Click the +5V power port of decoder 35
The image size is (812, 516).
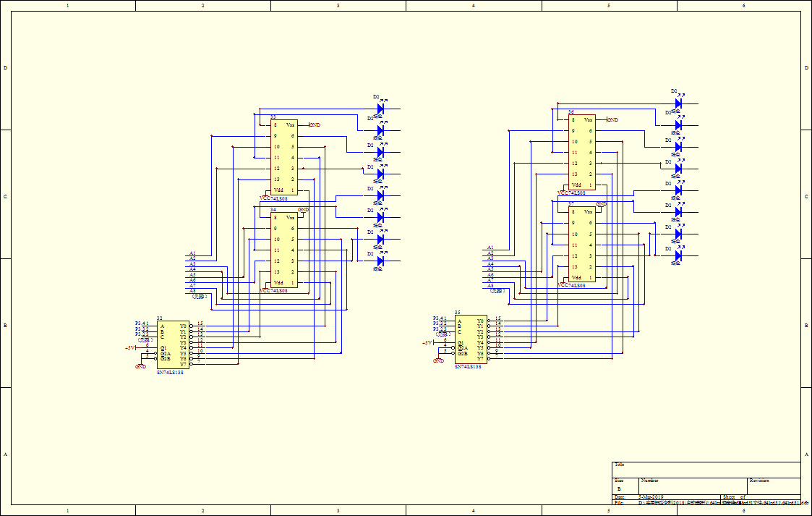(427, 342)
